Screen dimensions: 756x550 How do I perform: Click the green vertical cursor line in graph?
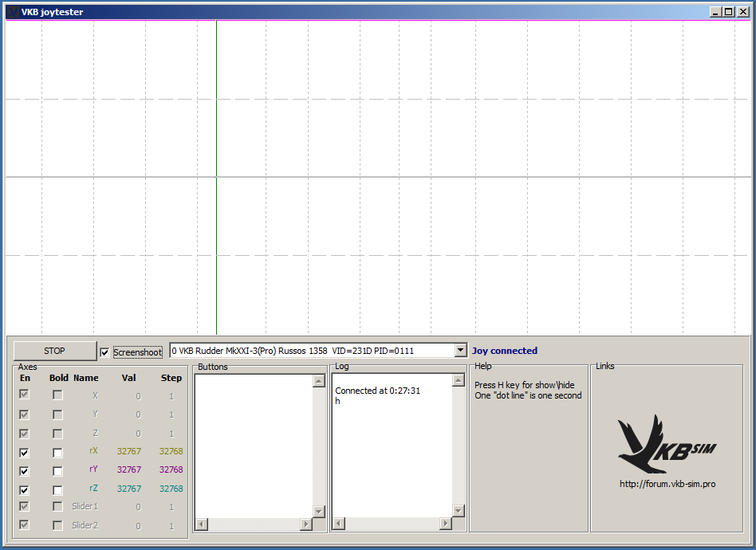click(x=216, y=178)
